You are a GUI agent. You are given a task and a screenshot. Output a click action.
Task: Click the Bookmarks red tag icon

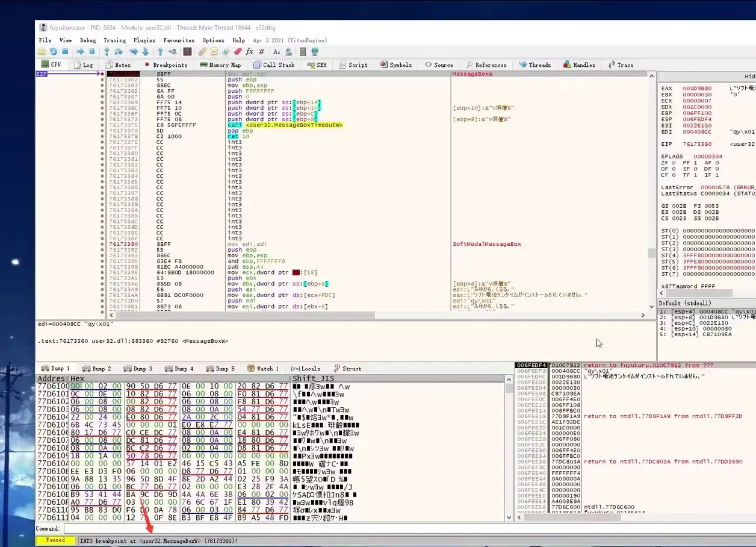click(x=238, y=52)
